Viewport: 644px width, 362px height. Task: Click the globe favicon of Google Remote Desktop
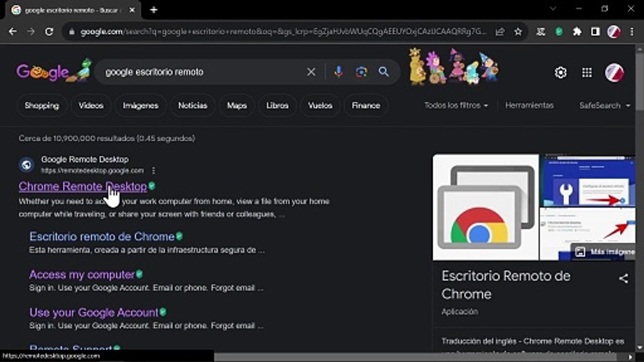pyautogui.click(x=26, y=164)
